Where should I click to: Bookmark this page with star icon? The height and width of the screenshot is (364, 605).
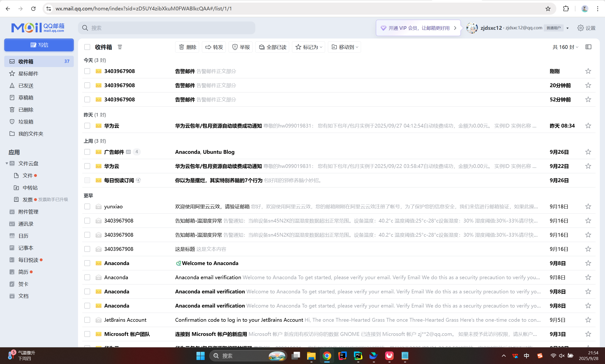548,9
